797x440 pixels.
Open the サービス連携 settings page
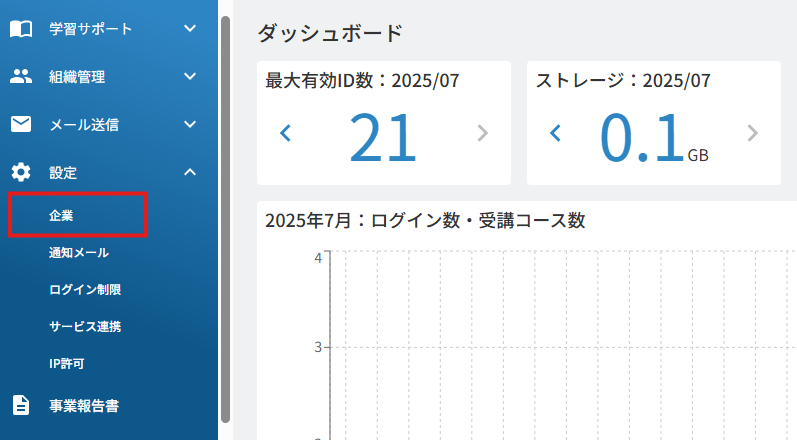pyautogui.click(x=85, y=327)
